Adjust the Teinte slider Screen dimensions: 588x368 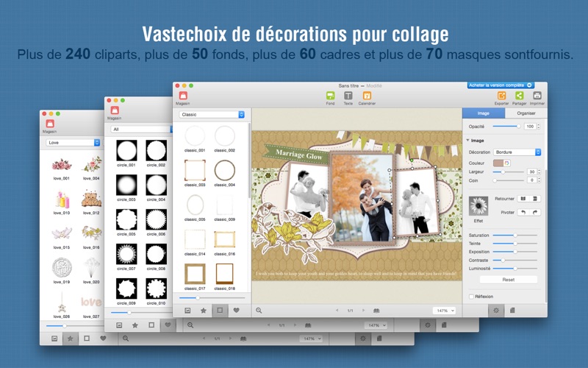515,244
